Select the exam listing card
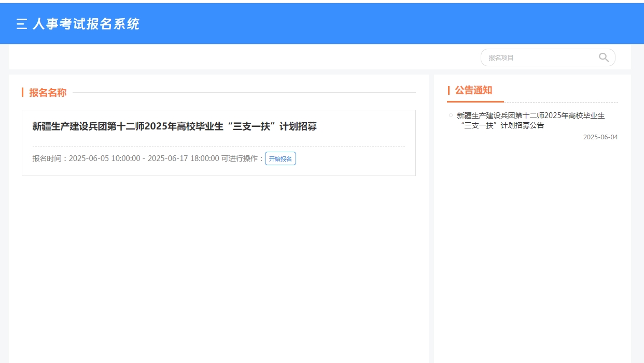644x363 pixels. pos(218,142)
